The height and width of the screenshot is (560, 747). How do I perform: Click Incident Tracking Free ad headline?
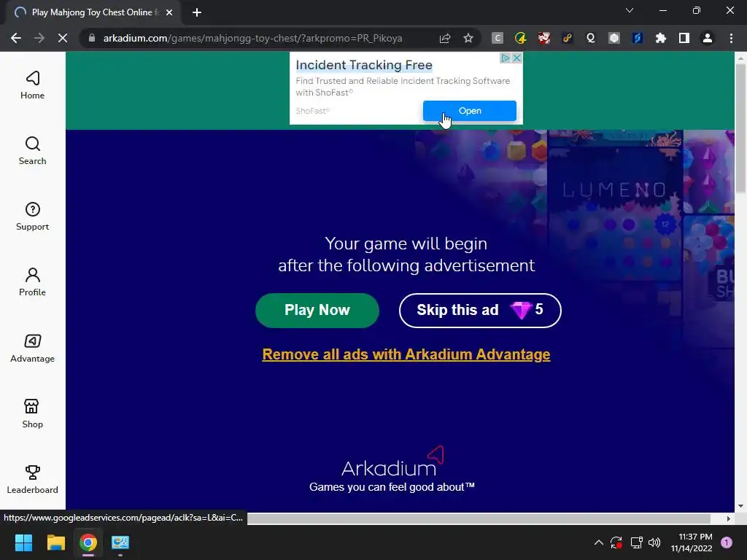pos(364,65)
